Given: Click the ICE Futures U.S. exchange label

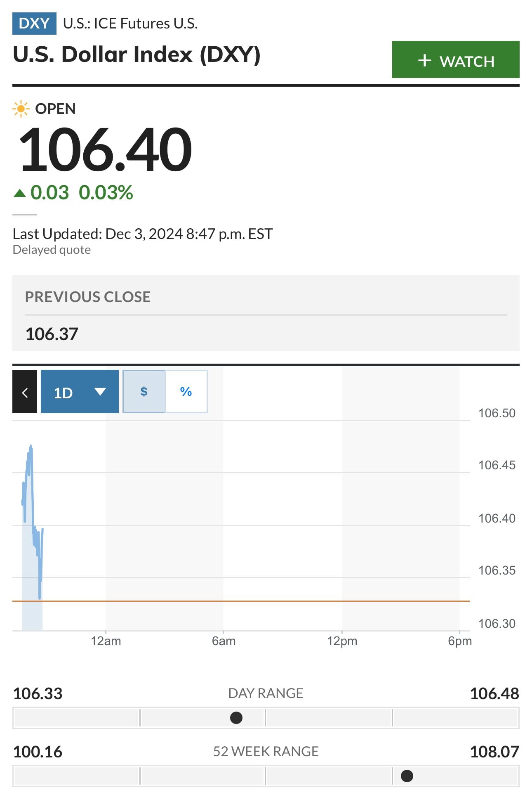Looking at the screenshot, I should 130,24.
